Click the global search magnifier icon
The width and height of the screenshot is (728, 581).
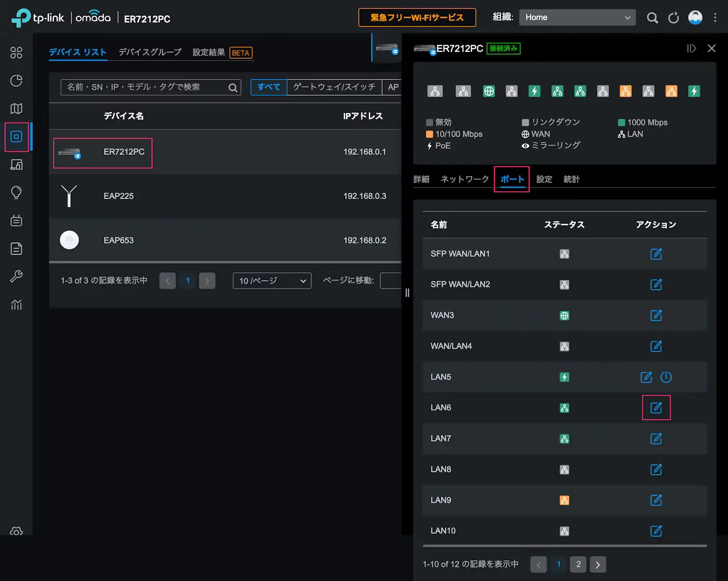[652, 18]
